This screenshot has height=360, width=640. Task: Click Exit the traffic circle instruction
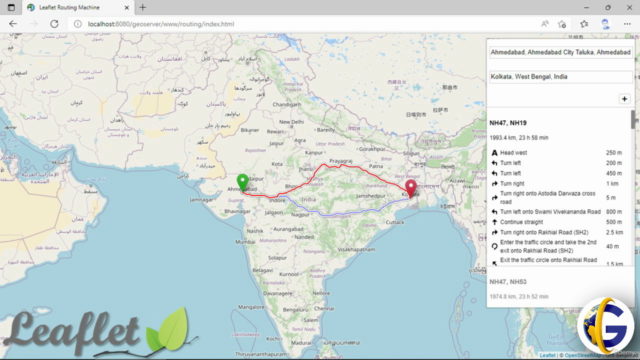(557, 261)
